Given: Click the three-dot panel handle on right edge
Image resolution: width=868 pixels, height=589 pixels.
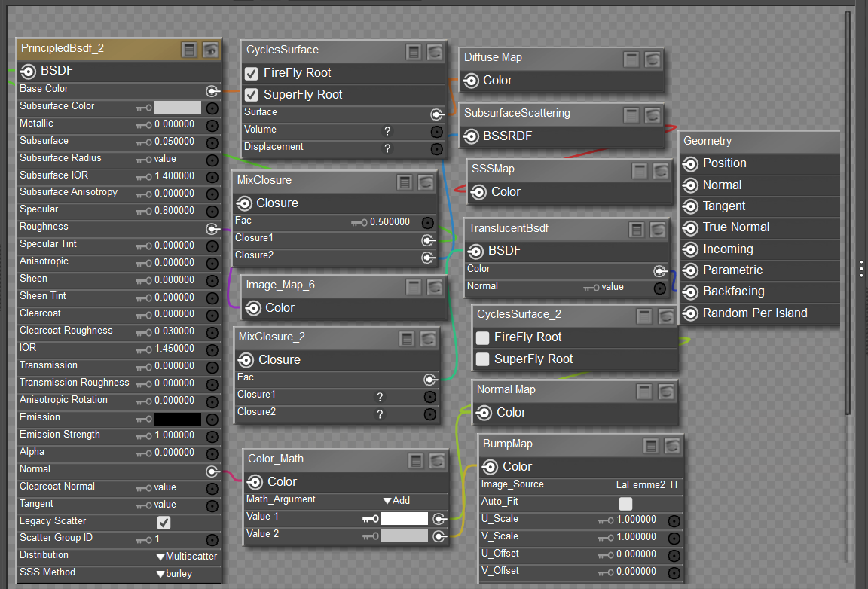Looking at the screenshot, I should click(861, 268).
